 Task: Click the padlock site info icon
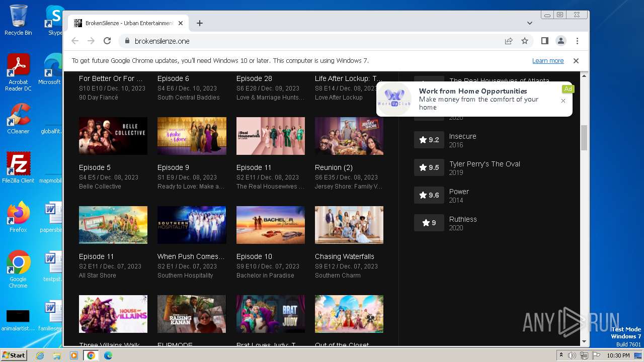[x=127, y=41]
